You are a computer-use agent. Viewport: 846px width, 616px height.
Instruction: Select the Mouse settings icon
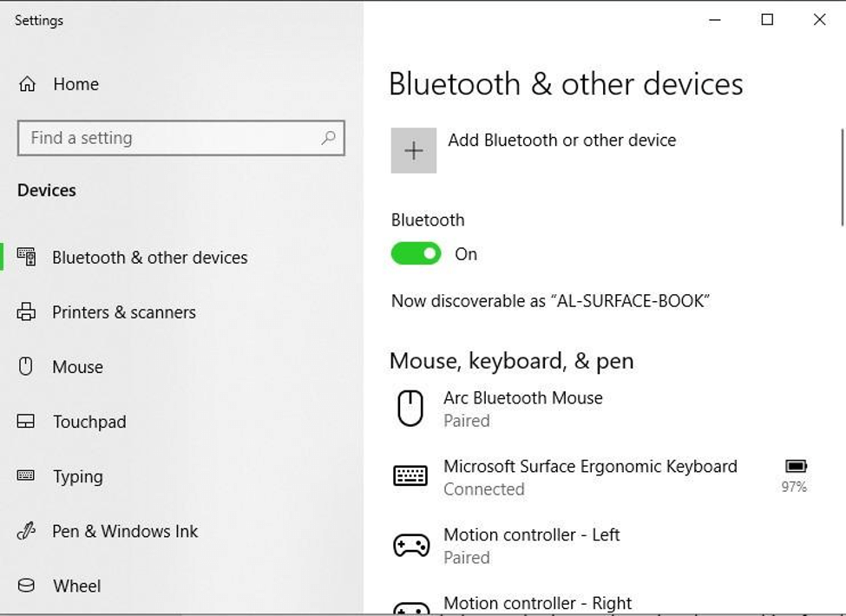click(x=27, y=366)
